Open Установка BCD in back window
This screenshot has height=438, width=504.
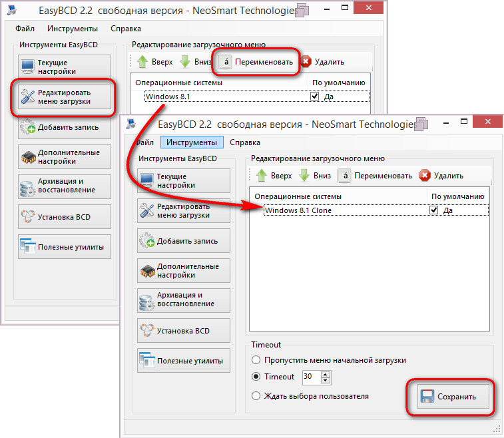tap(65, 216)
